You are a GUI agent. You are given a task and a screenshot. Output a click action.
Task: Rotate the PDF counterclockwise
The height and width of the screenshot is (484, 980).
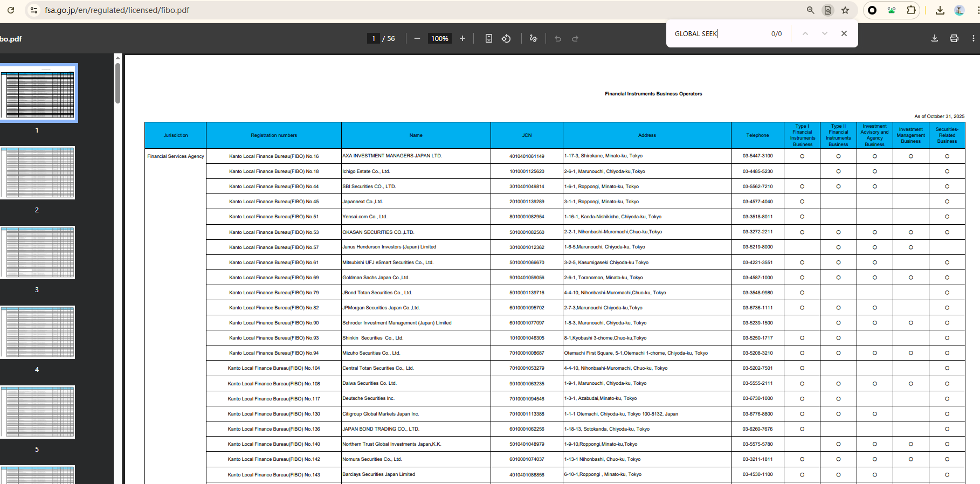coord(506,38)
